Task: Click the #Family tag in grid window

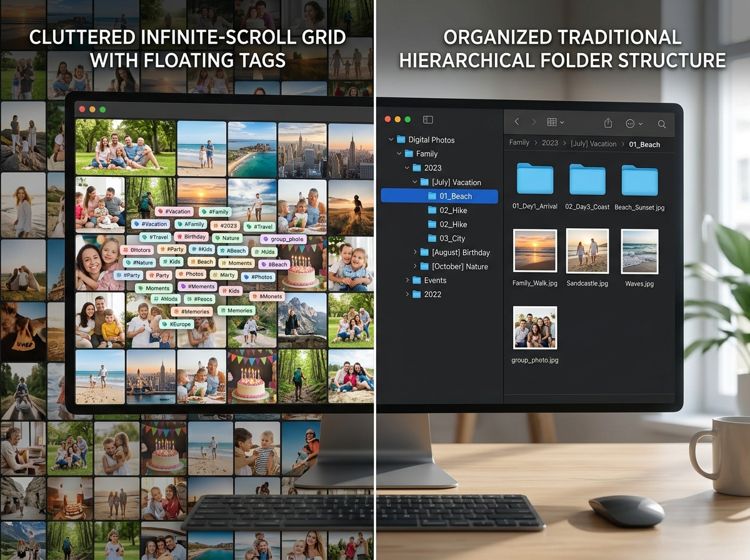Action: [215, 212]
